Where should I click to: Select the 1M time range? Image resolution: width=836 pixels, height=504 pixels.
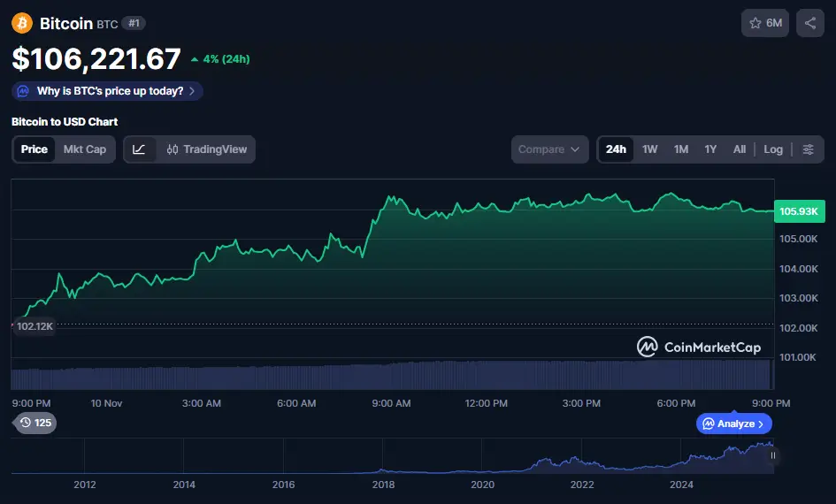click(681, 149)
